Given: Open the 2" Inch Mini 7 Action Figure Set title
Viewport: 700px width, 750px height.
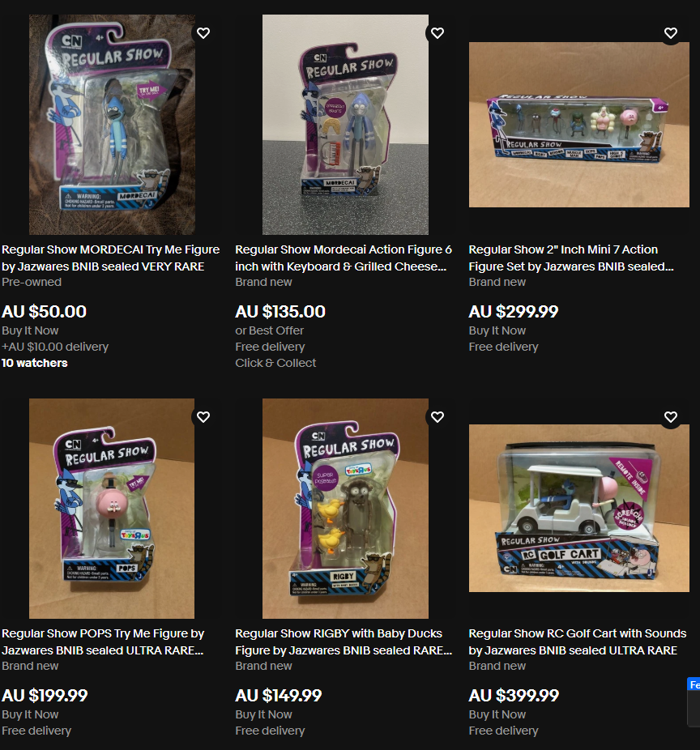Looking at the screenshot, I should click(571, 258).
